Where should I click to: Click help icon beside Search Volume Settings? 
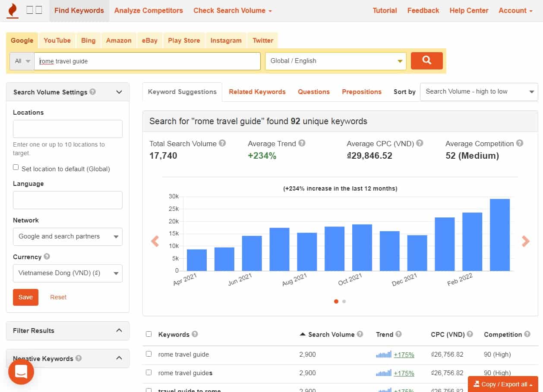coord(93,92)
